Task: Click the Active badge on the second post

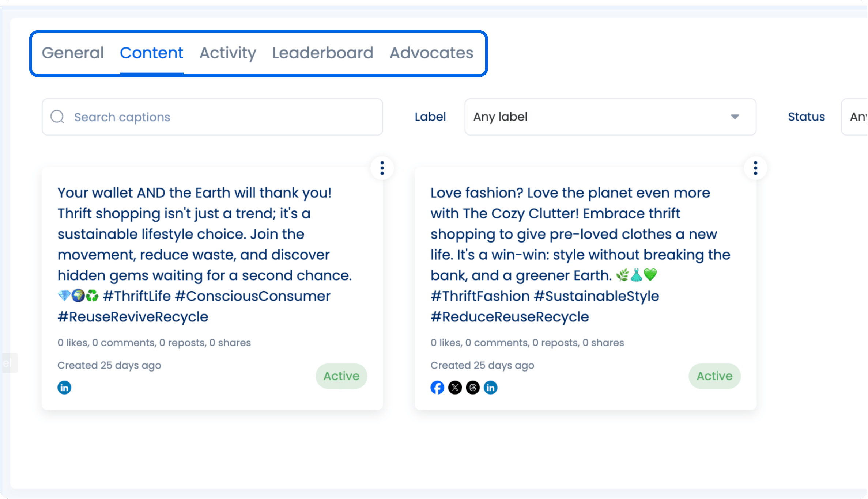Action: pyautogui.click(x=714, y=376)
